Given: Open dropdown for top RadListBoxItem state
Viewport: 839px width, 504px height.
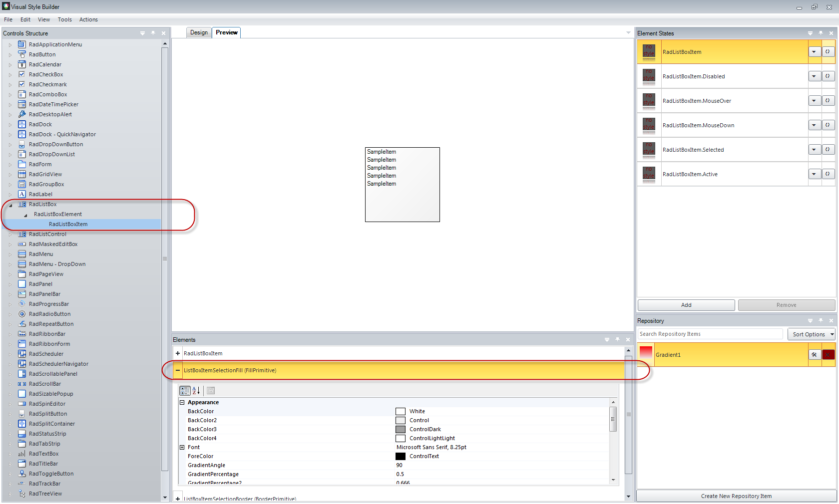Looking at the screenshot, I should click(x=815, y=52).
